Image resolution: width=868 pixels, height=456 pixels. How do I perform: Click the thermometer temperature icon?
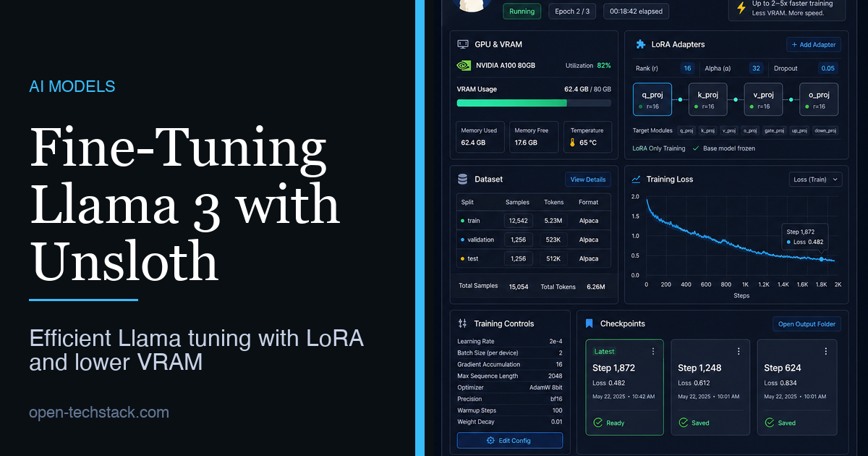[572, 143]
